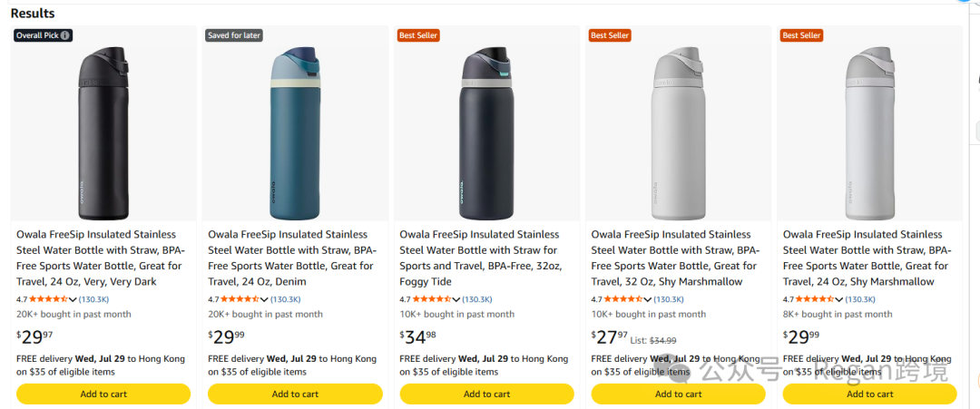Open the Very, Very Dark bottle image
The image size is (980, 409).
click(x=103, y=133)
